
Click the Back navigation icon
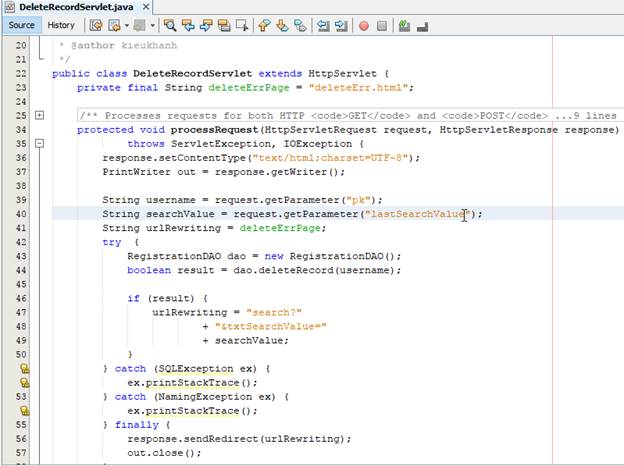[x=114, y=25]
